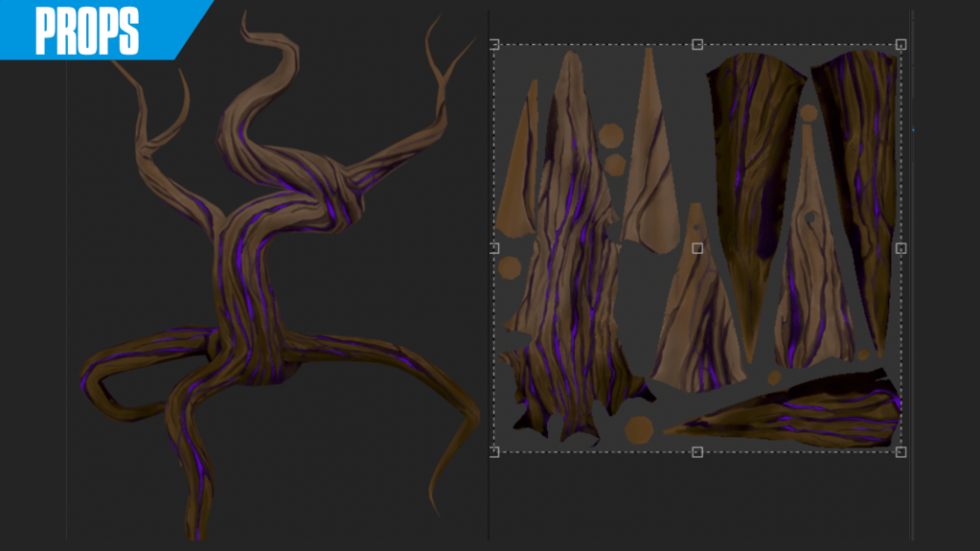Click the middle-left transform handle
980x551 pixels.
[495, 248]
